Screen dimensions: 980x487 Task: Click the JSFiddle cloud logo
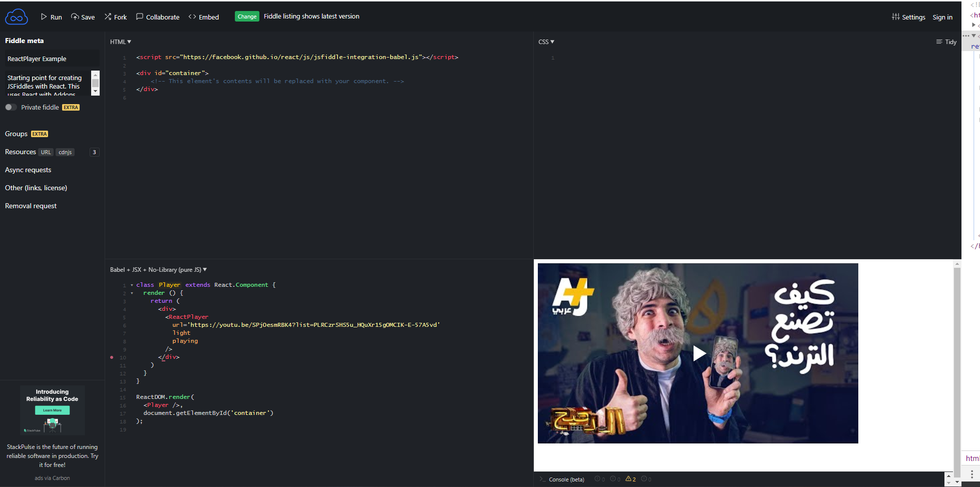[x=17, y=16]
